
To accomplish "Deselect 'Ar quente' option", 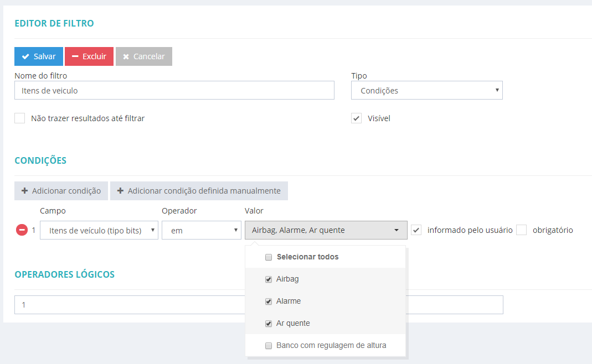I will coord(269,324).
